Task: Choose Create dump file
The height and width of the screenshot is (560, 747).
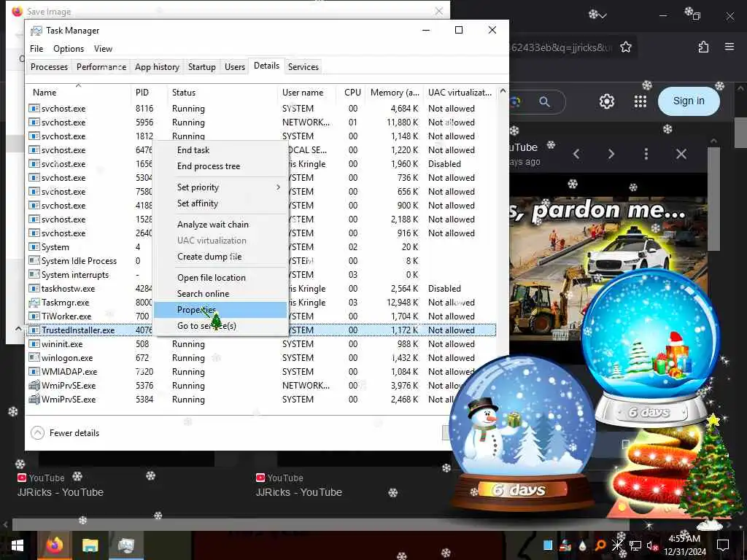Action: 209,257
